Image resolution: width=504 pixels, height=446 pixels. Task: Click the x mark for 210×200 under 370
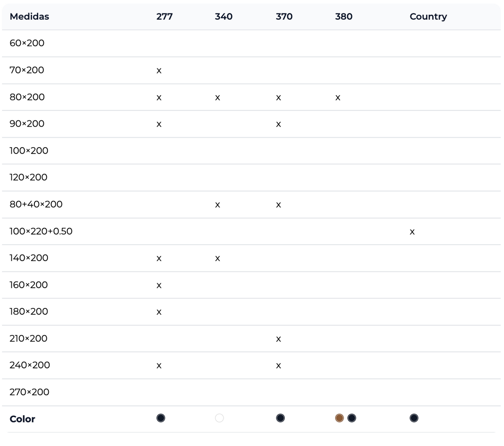[278, 339]
